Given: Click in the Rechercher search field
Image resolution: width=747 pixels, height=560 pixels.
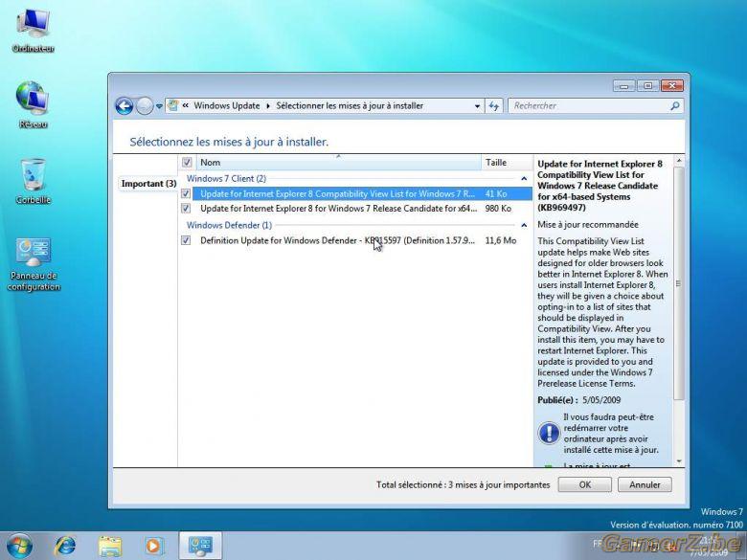Looking at the screenshot, I should (x=590, y=105).
